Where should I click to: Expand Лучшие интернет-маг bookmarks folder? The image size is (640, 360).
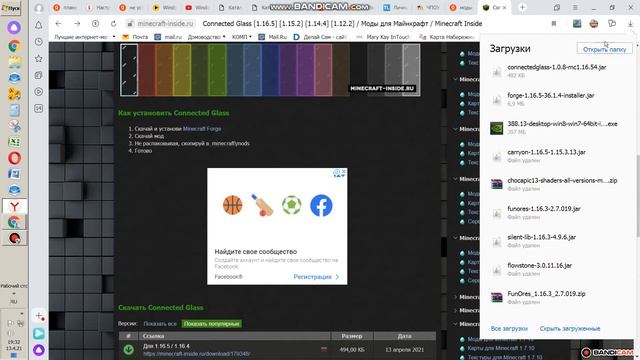click(84, 37)
